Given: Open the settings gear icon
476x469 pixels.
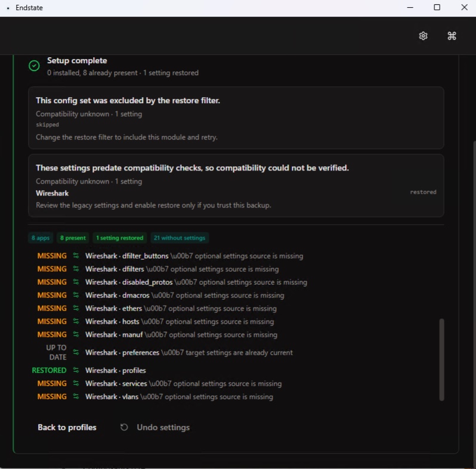Looking at the screenshot, I should pos(423,36).
